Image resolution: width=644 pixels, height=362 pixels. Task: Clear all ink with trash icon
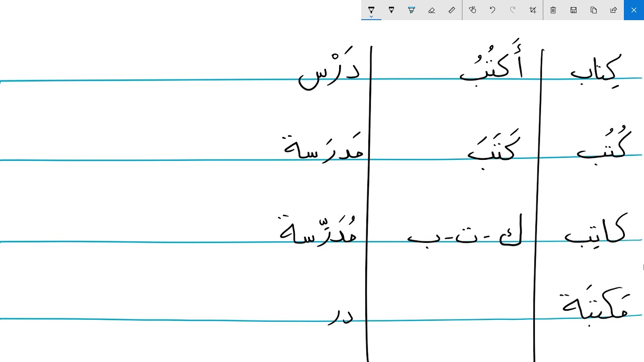553,10
